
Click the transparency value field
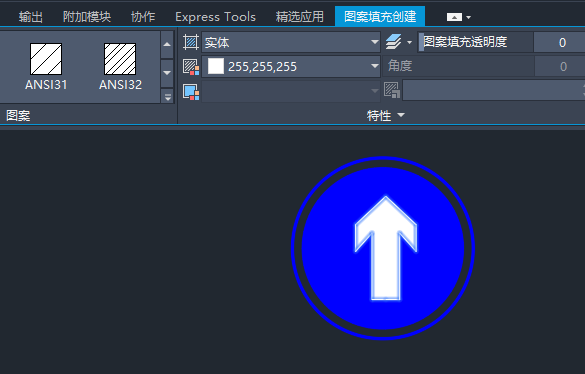559,42
